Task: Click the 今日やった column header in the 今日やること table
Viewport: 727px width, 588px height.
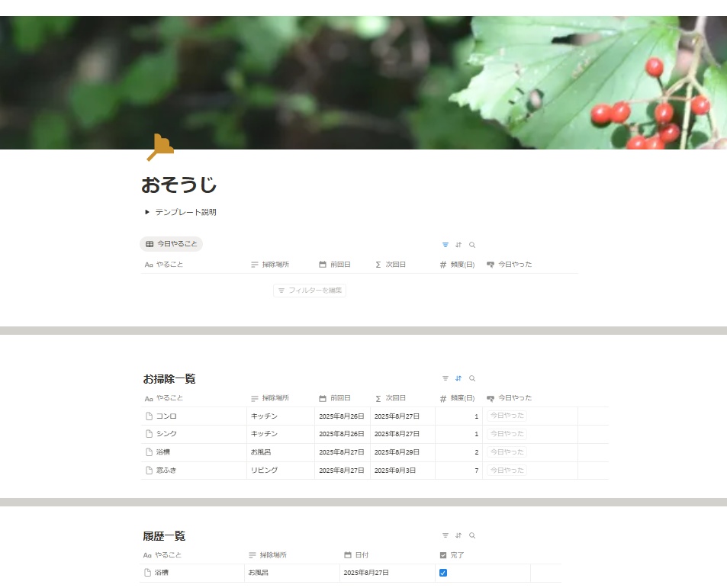Action: (509, 265)
